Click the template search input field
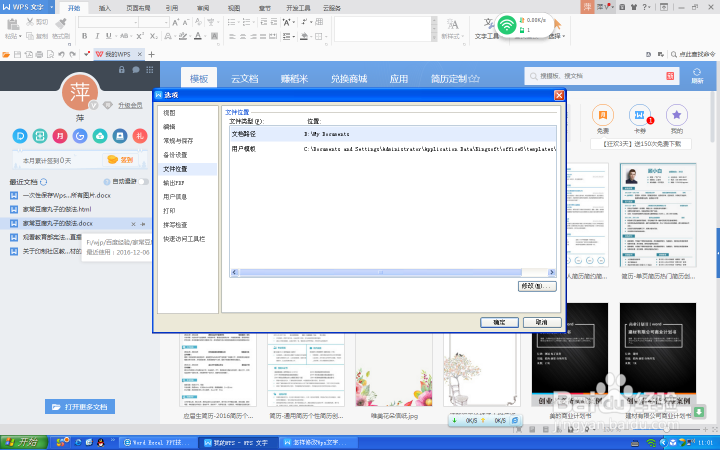Screen dimensions: 720x450 click(x=600, y=76)
